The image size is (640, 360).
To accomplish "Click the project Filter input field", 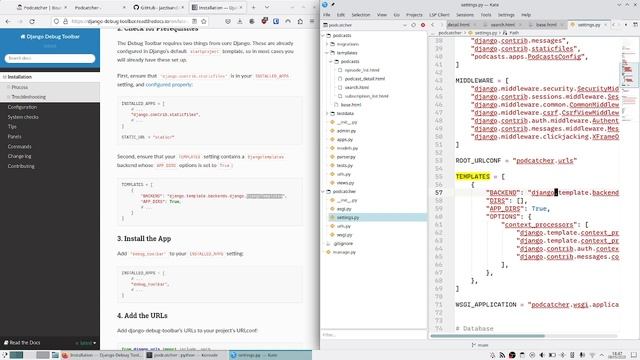I will [373, 335].
